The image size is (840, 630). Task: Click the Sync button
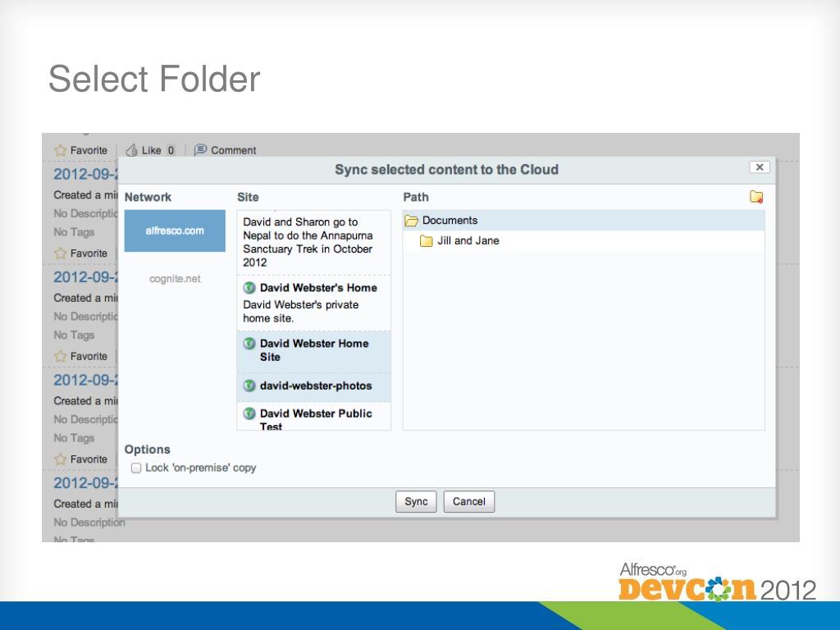[416, 501]
